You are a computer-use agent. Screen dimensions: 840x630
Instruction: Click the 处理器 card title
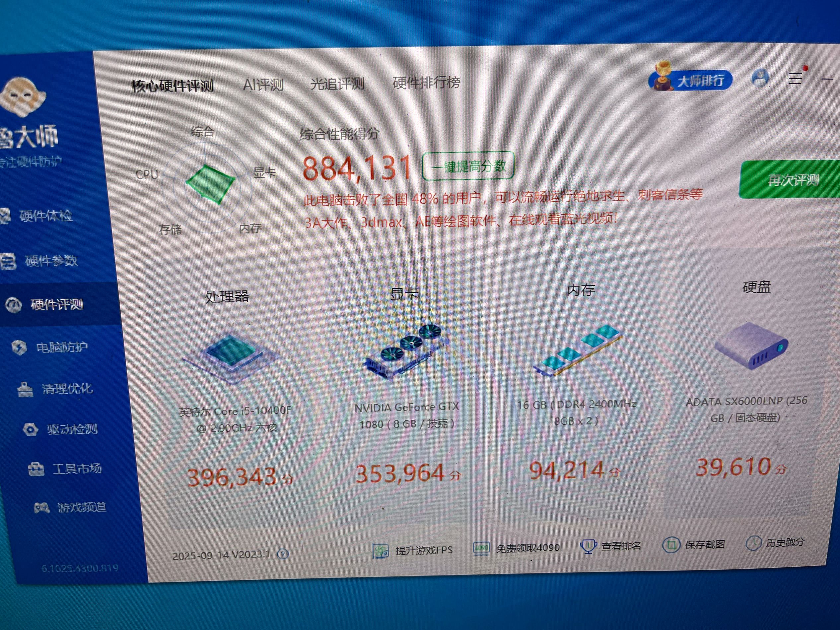227,296
